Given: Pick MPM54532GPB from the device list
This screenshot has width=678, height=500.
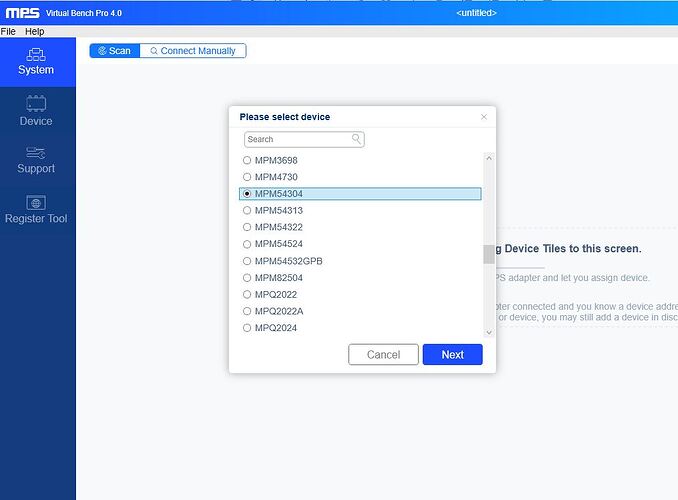Looking at the screenshot, I should click(x=288, y=261).
